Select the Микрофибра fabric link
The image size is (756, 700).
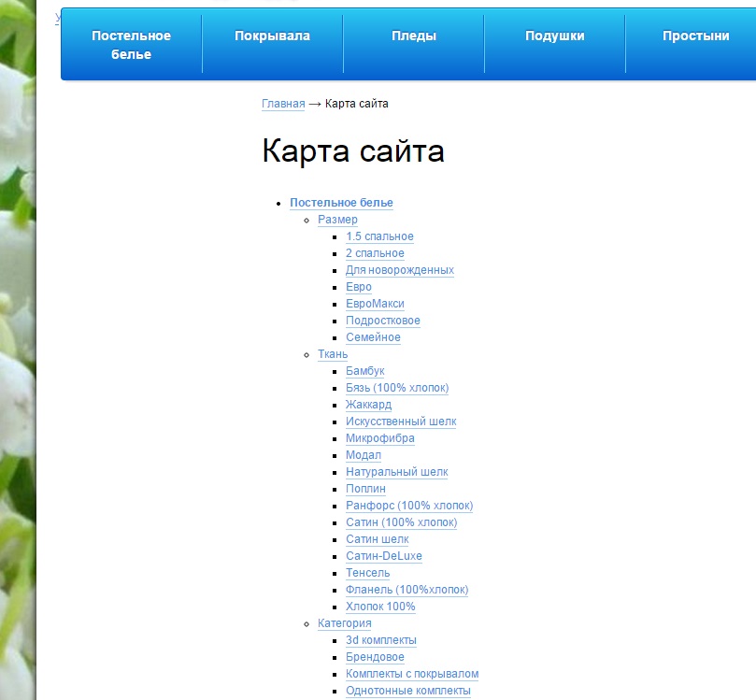coord(378,438)
